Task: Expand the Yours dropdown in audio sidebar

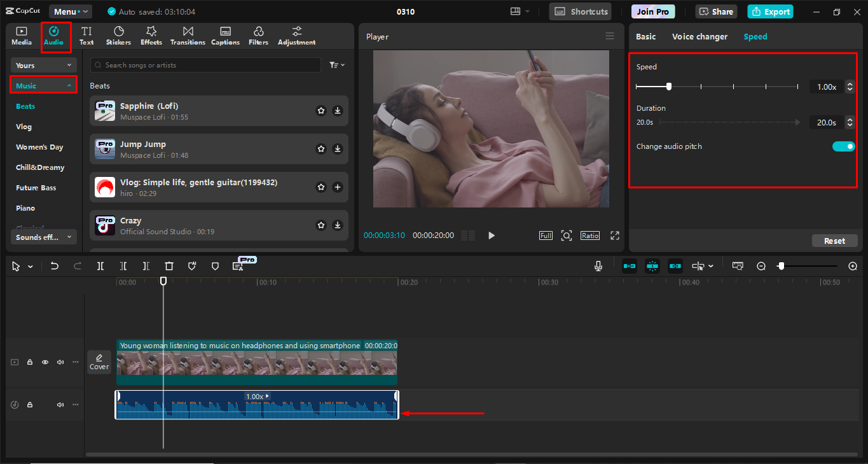Action: click(43, 65)
